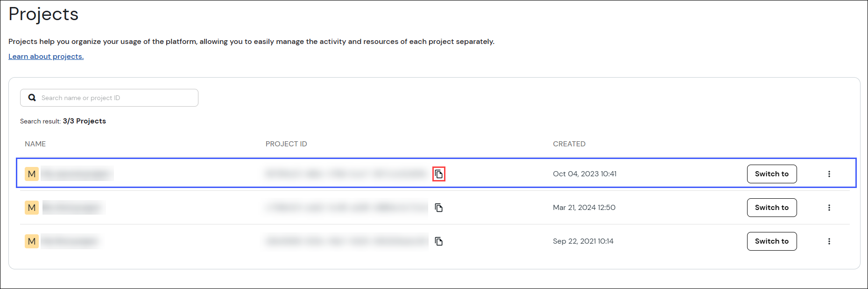Viewport: 868px width, 289px height.
Task: Copy project ID of the Sep 22, 2021 project
Action: (x=439, y=241)
